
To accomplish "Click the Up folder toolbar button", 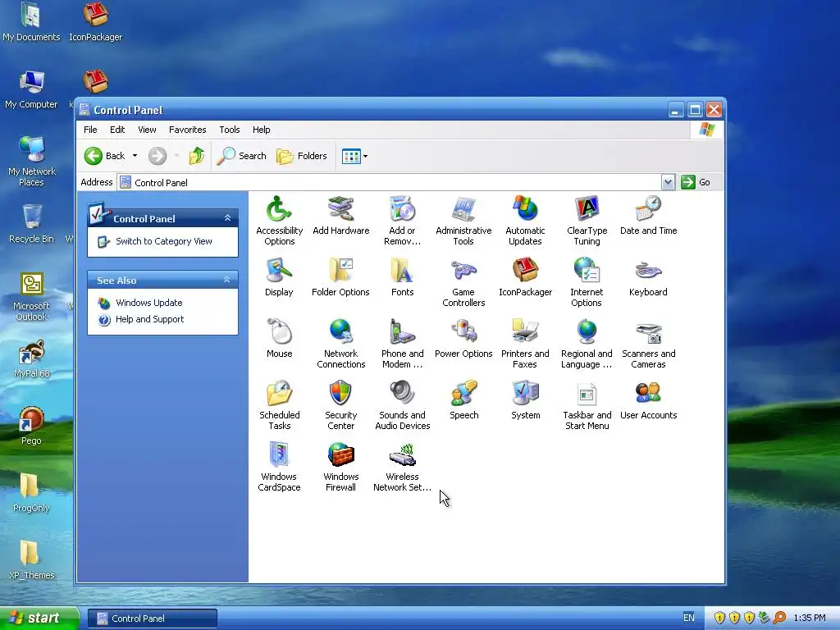I will click(x=197, y=156).
